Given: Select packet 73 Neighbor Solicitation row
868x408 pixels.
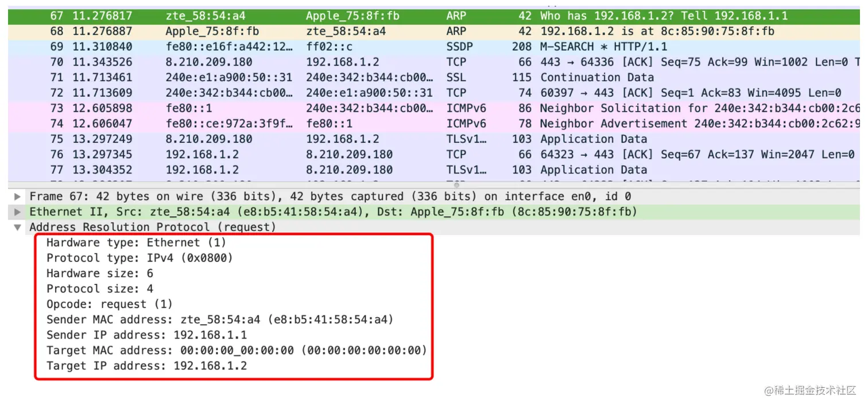Looking at the screenshot, I should click(434, 108).
